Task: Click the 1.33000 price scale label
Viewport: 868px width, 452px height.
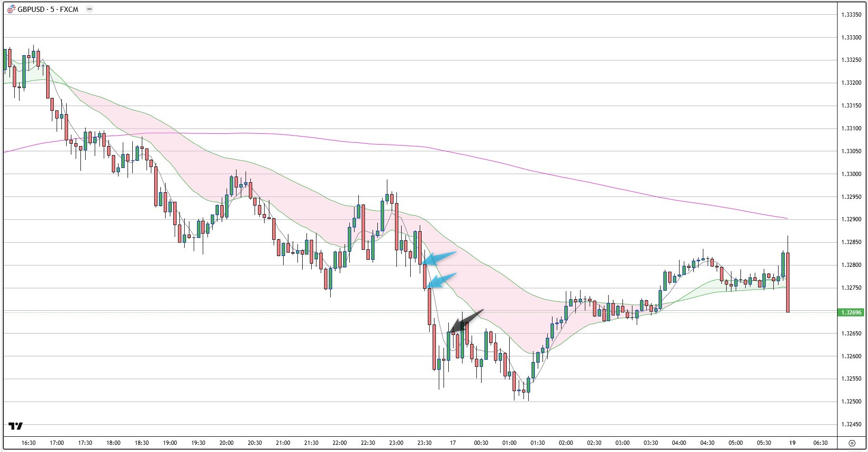Action: [x=851, y=174]
